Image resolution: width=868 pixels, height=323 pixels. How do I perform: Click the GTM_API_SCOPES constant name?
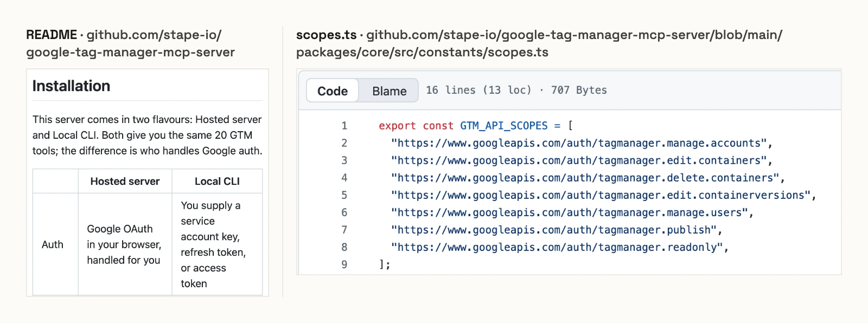(504, 126)
